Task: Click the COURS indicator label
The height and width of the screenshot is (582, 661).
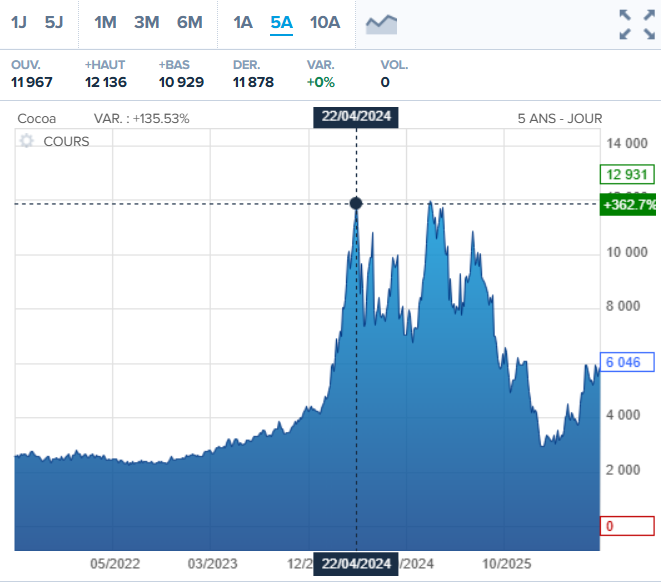Action: tap(66, 141)
